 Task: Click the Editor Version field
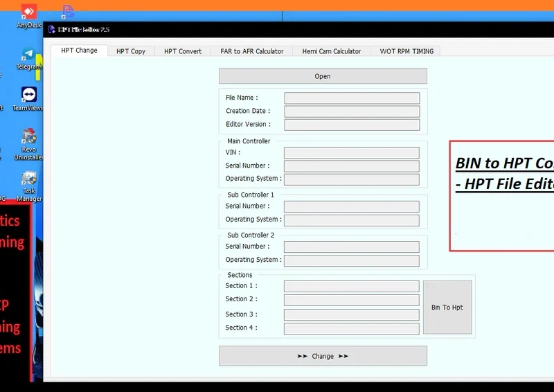pos(352,125)
